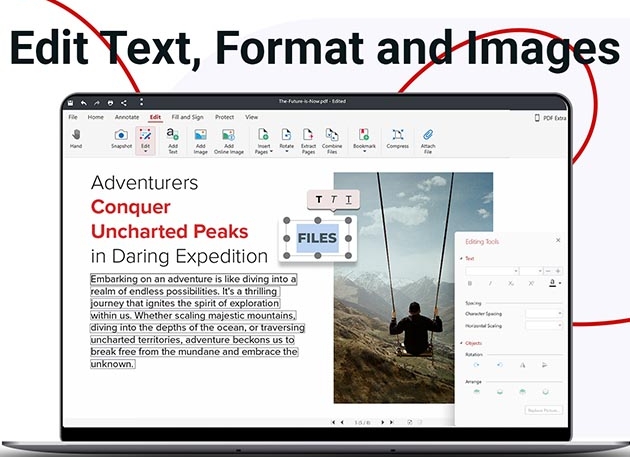This screenshot has height=457, width=630.
Task: Open the font name dropdown
Action: [492, 271]
